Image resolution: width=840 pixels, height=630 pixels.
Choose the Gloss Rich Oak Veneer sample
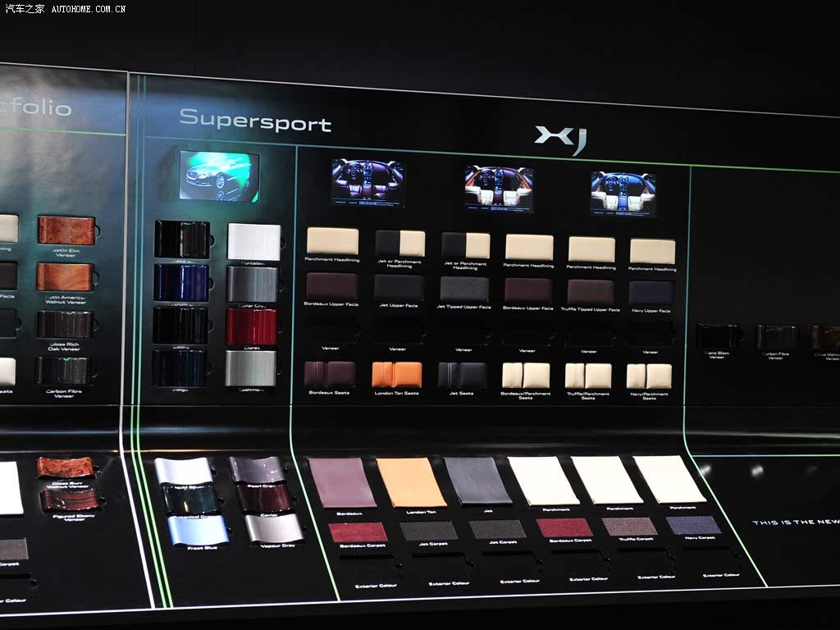pos(65,324)
